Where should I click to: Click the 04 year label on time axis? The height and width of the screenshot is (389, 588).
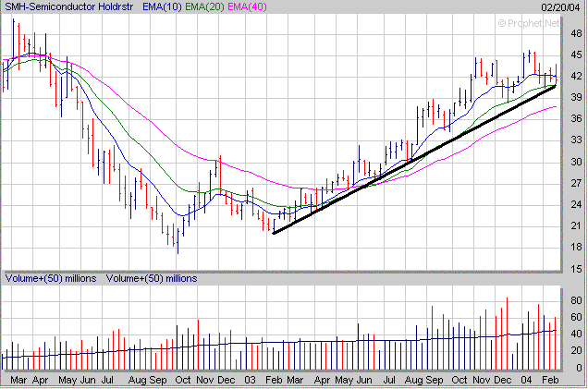click(526, 380)
